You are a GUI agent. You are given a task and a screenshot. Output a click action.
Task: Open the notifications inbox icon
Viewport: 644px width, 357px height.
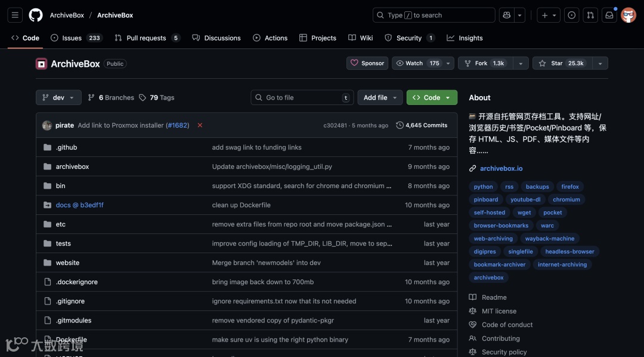609,15
